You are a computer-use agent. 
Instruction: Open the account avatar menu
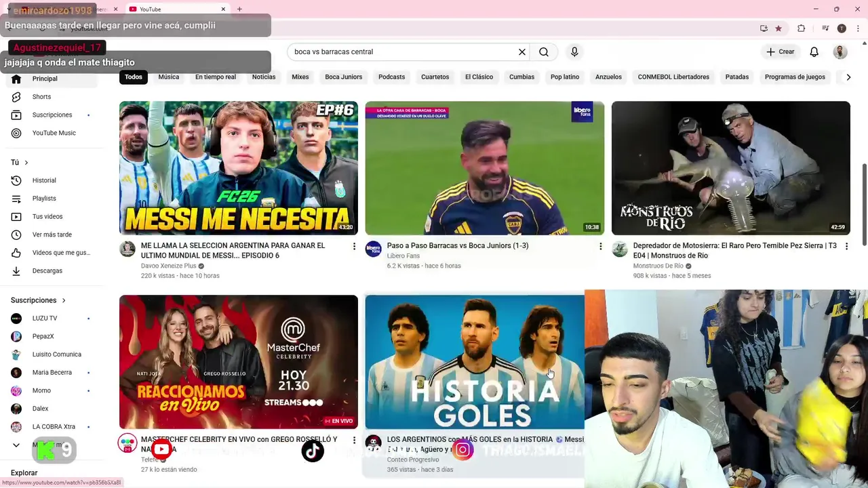[840, 52]
